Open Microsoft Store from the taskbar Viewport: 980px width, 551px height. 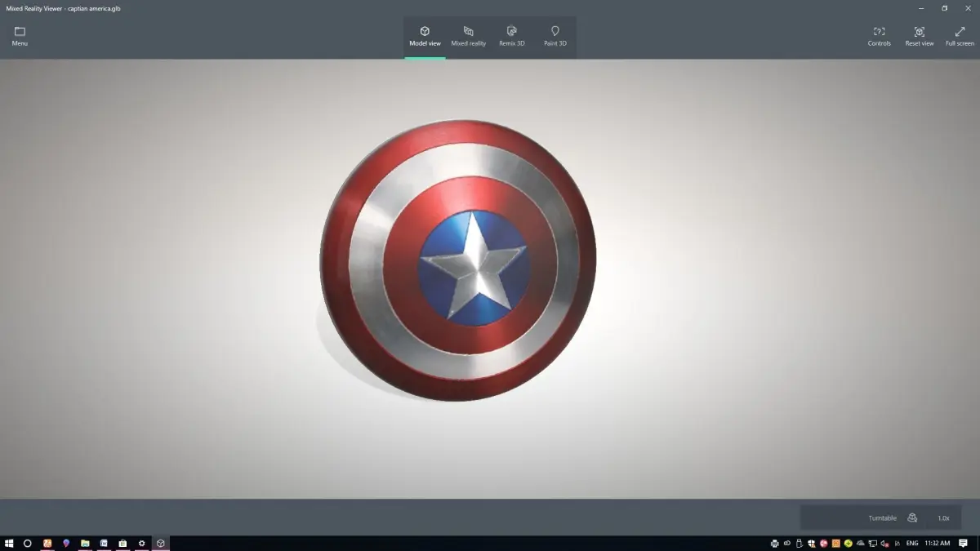[x=122, y=543]
